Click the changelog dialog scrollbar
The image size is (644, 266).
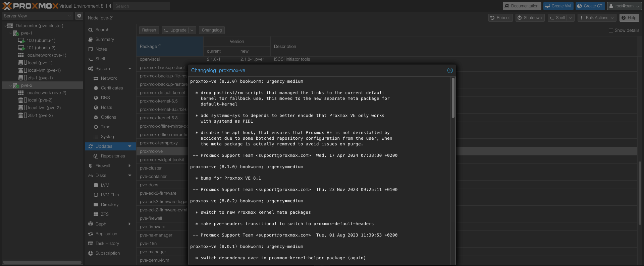click(453, 98)
